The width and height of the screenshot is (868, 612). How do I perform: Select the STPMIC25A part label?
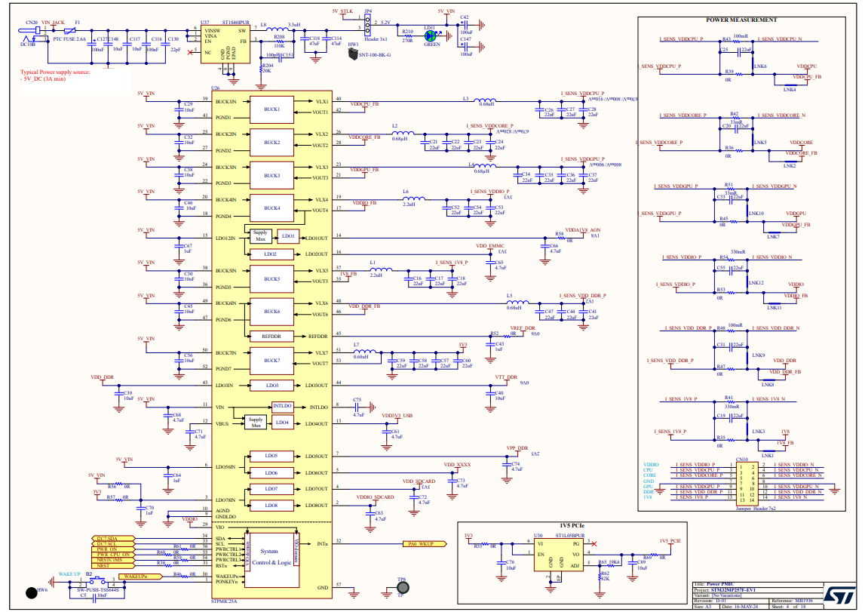point(224,601)
